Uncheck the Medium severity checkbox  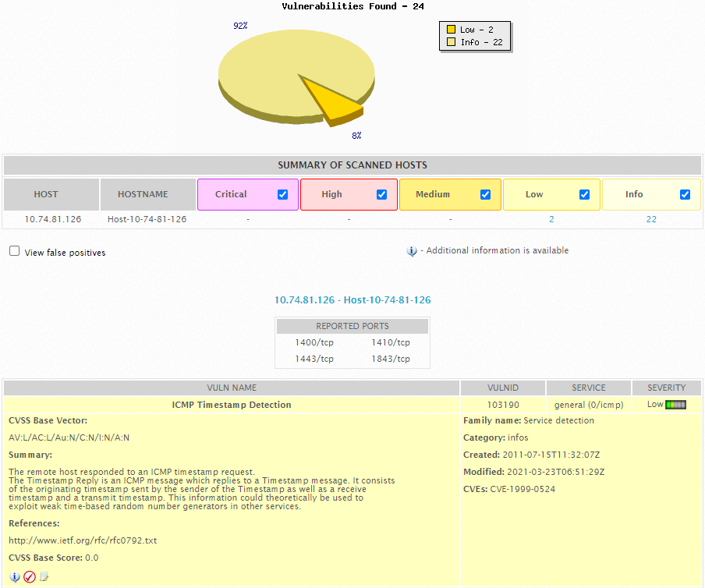pos(485,194)
